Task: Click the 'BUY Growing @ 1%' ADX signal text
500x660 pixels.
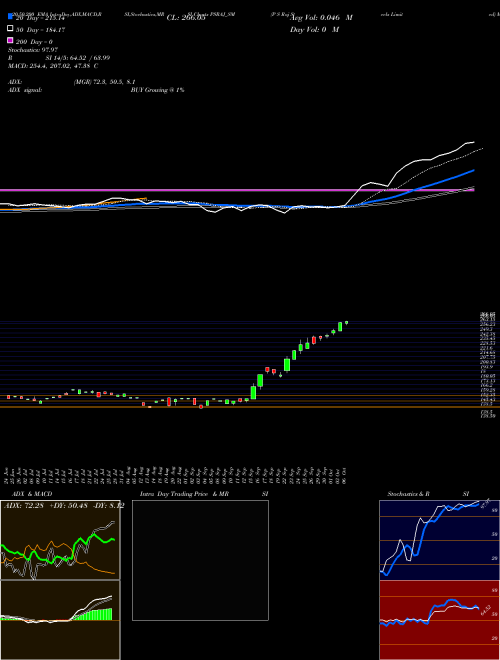Action: 157,90
